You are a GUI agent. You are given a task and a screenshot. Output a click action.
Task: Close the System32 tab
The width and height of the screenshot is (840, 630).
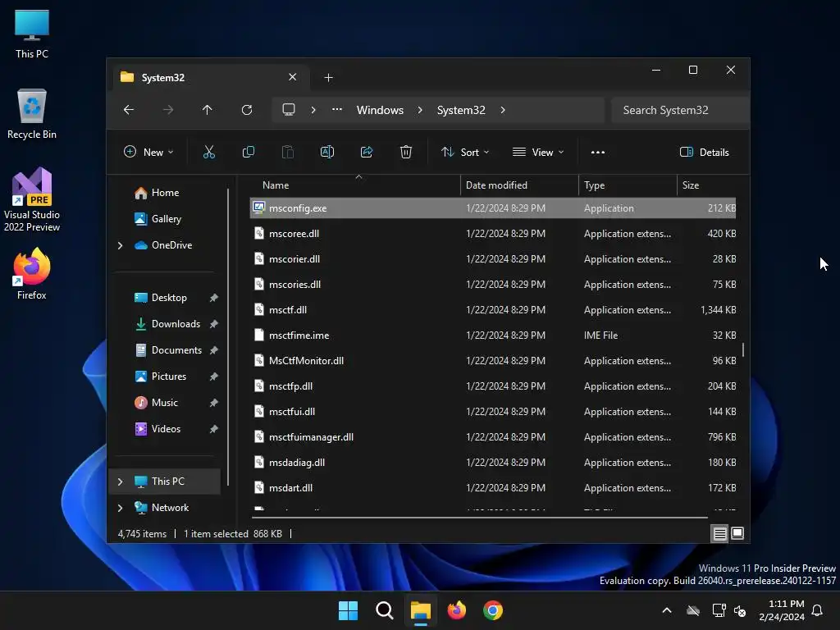293,77
